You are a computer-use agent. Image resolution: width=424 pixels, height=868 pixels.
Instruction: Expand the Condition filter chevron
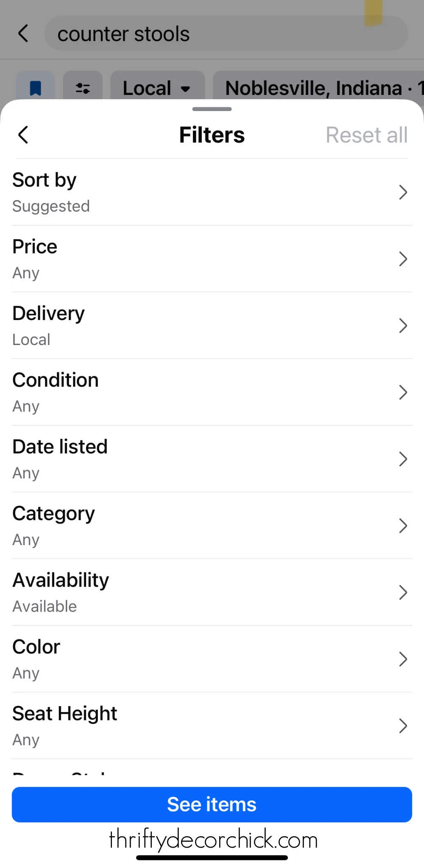click(403, 392)
